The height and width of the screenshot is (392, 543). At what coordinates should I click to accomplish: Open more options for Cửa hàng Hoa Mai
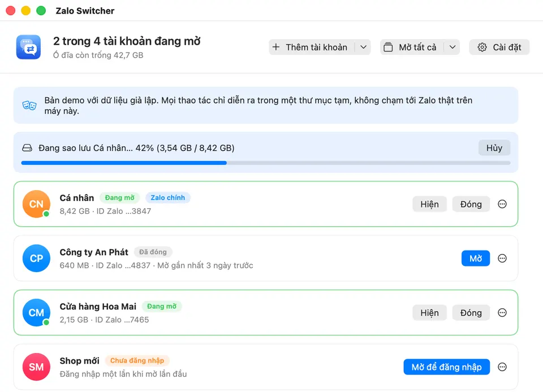click(x=502, y=313)
